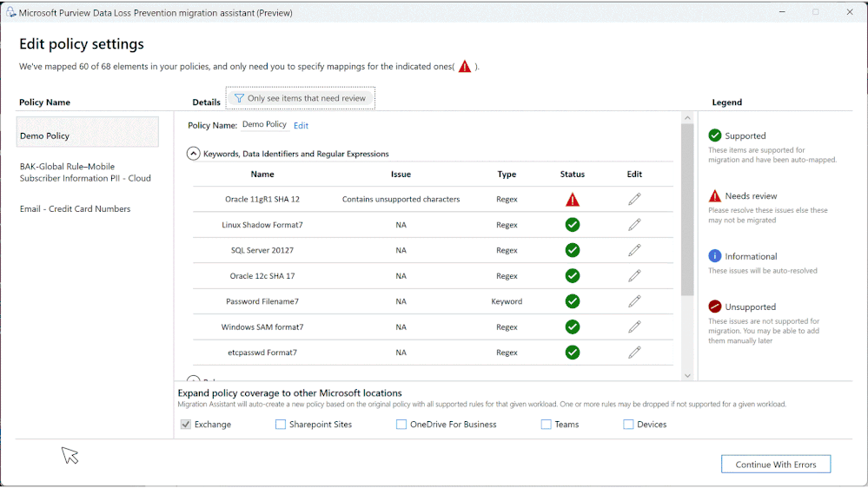Click green check status for SQL Server 20127
The image size is (868, 488).
[x=573, y=250]
